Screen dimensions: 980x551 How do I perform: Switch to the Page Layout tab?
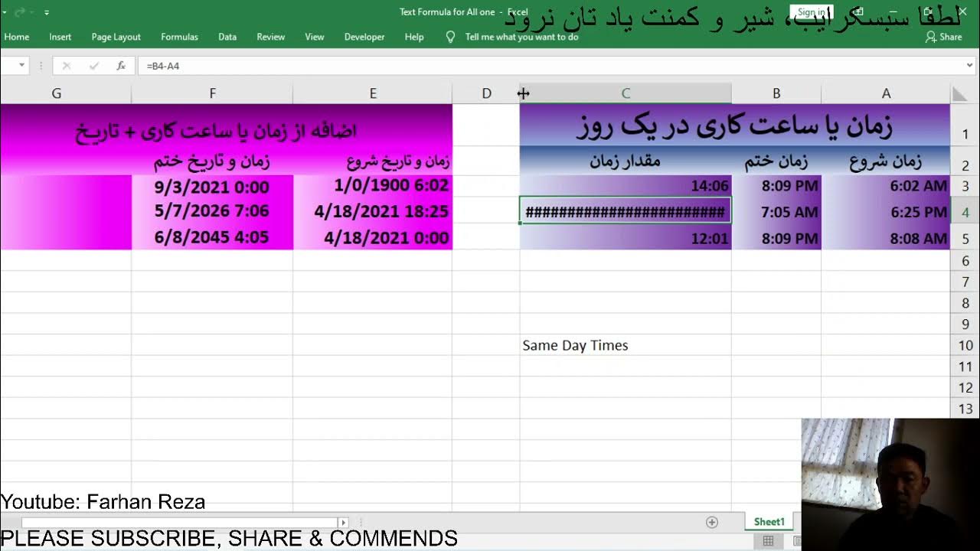116,37
